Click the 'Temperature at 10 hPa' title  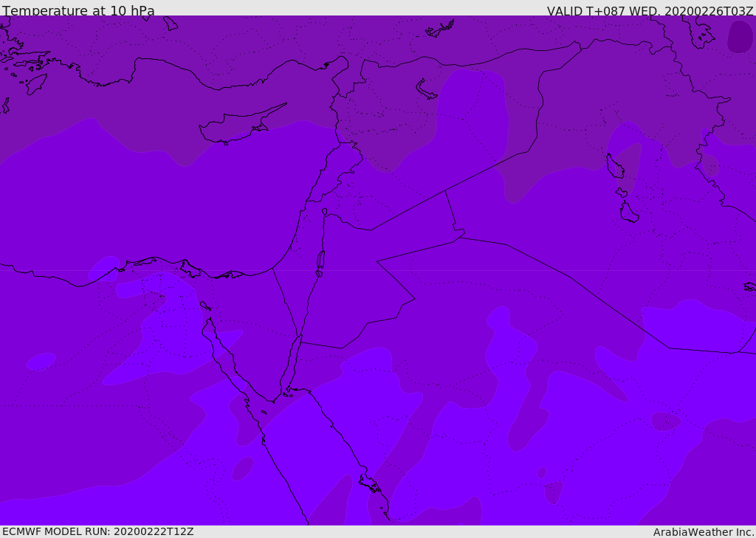[78, 10]
